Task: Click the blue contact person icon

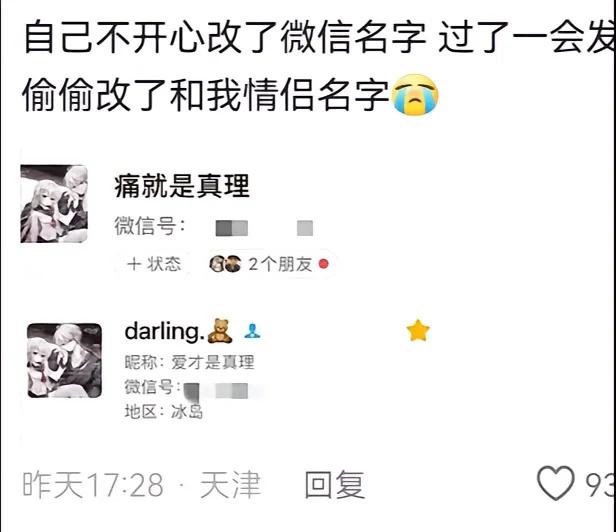Action: coord(251,332)
